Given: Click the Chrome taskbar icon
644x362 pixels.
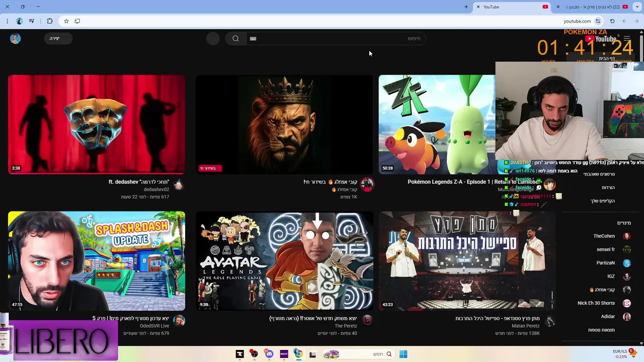Looking at the screenshot, I should click(x=298, y=354).
